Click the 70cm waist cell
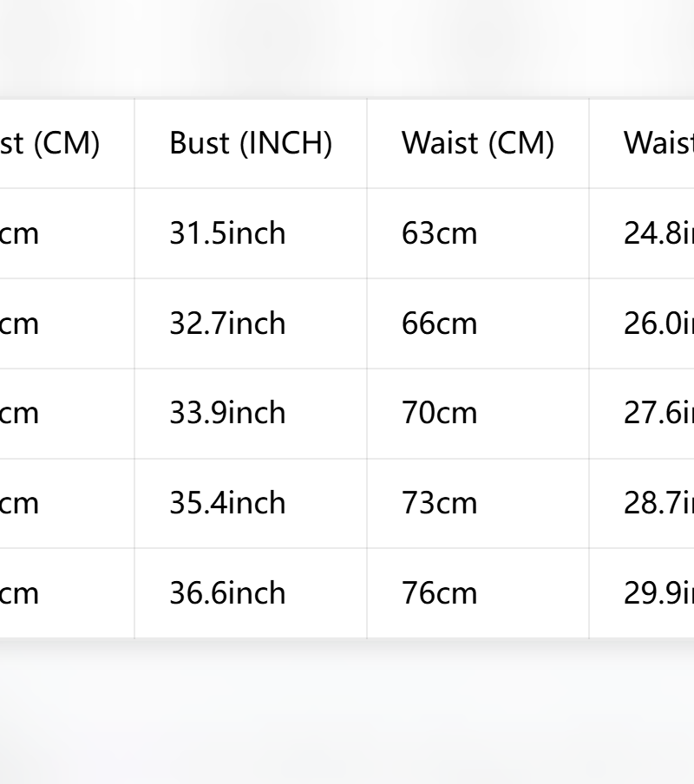Screen dimensions: 694x784 pyautogui.click(x=478, y=414)
